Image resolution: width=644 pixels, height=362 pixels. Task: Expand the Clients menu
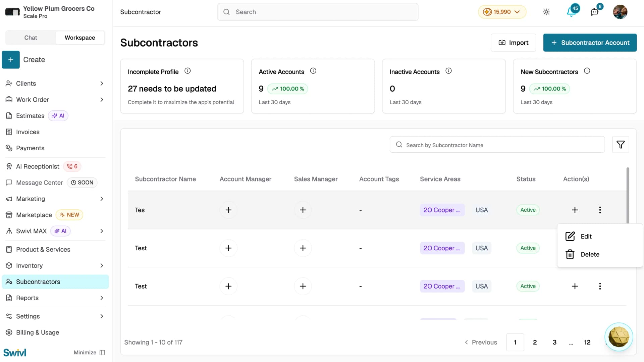[x=55, y=84]
